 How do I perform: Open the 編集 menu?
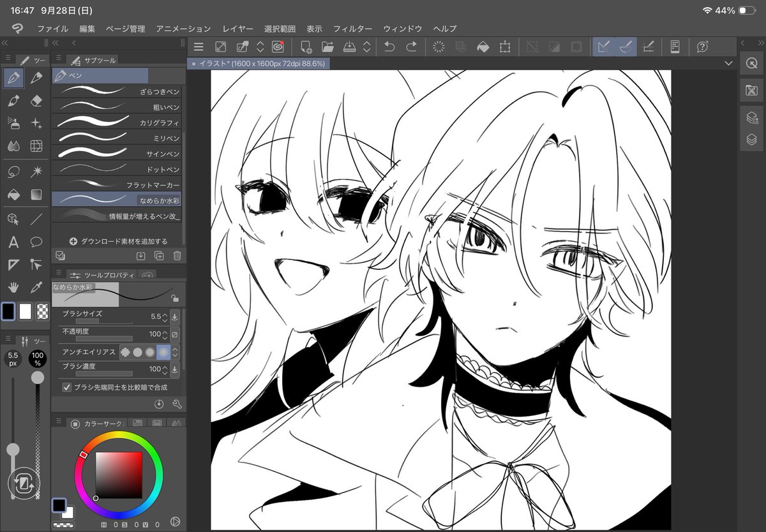click(87, 29)
